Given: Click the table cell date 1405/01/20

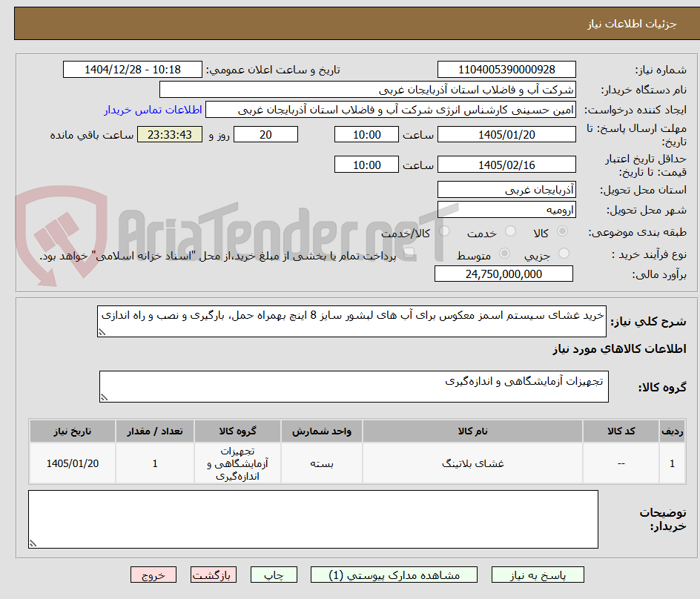Looking at the screenshot, I should tap(73, 463).
